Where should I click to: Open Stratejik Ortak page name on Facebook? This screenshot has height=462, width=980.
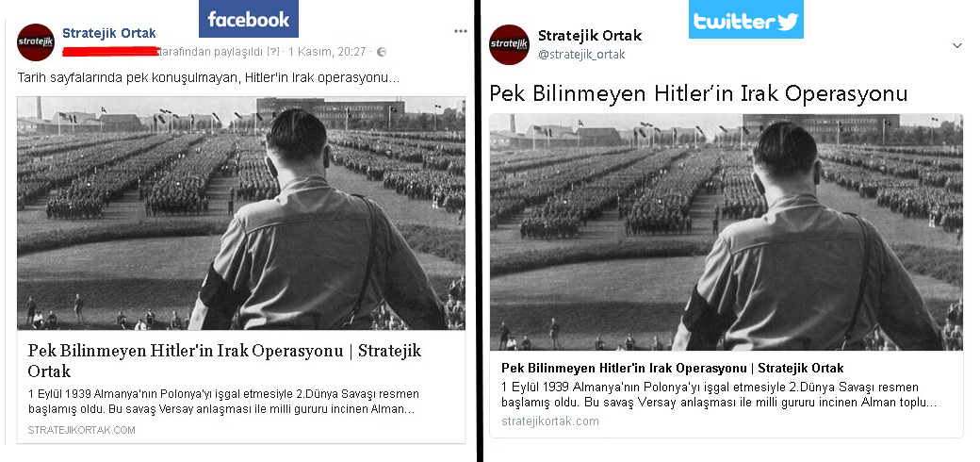(109, 33)
